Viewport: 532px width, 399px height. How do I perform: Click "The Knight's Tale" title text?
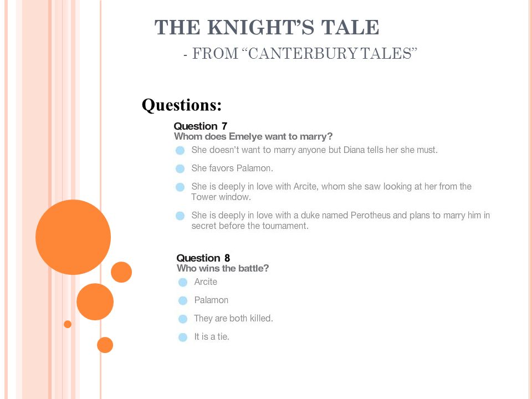pyautogui.click(x=267, y=27)
